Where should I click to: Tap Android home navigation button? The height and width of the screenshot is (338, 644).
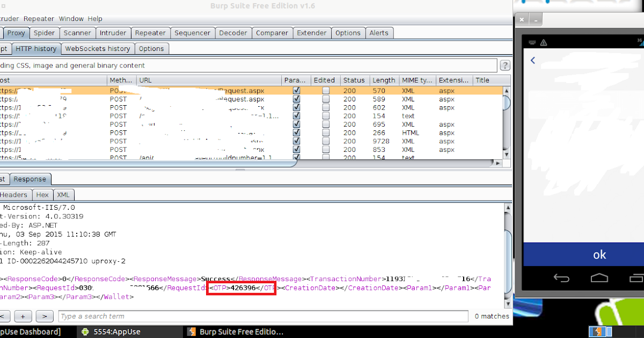599,278
